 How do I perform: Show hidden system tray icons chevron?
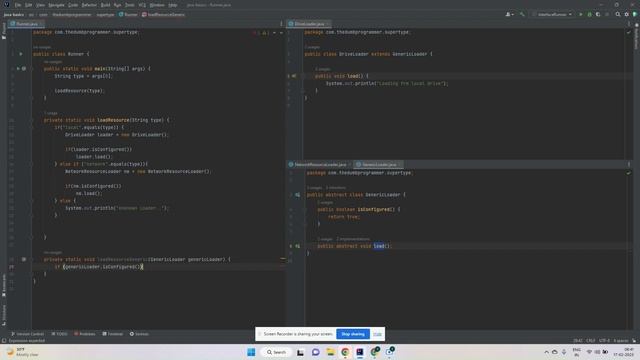click(x=547, y=352)
